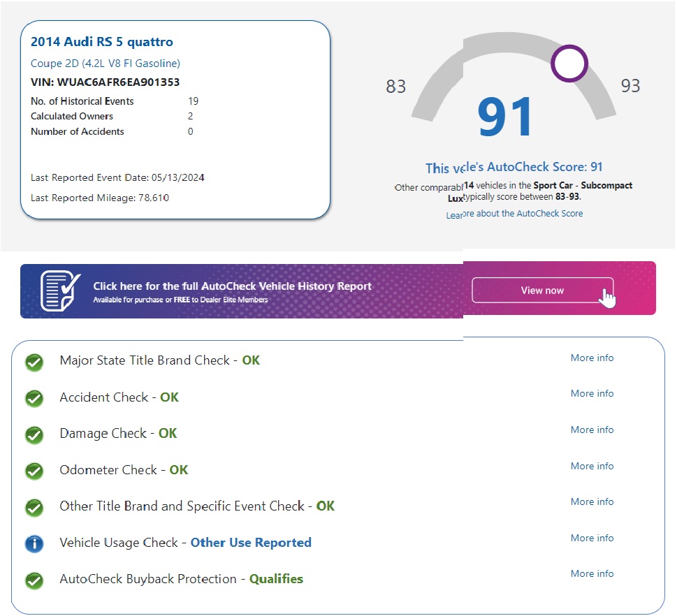Click the gauge minimum label 83
Screen dimensions: 677x616
(x=396, y=87)
